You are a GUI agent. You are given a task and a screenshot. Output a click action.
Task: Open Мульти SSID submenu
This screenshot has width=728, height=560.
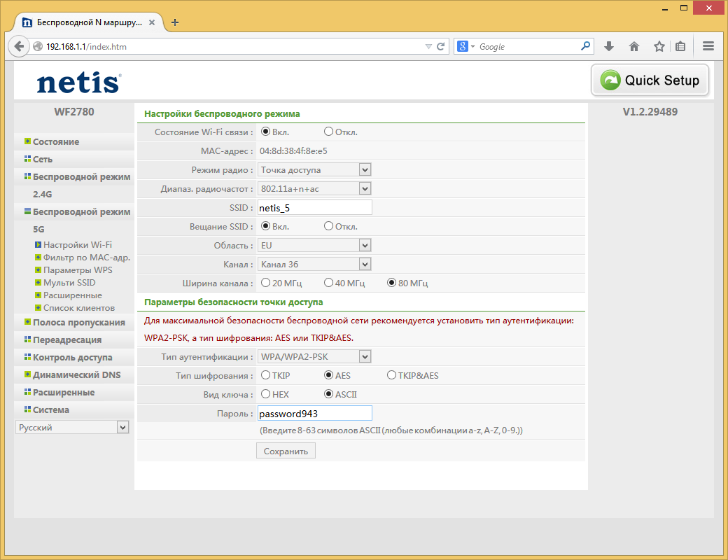pyautogui.click(x=69, y=282)
